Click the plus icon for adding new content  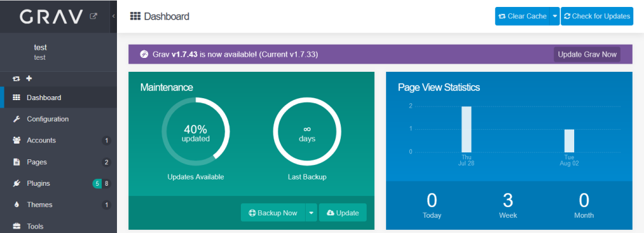click(x=29, y=78)
